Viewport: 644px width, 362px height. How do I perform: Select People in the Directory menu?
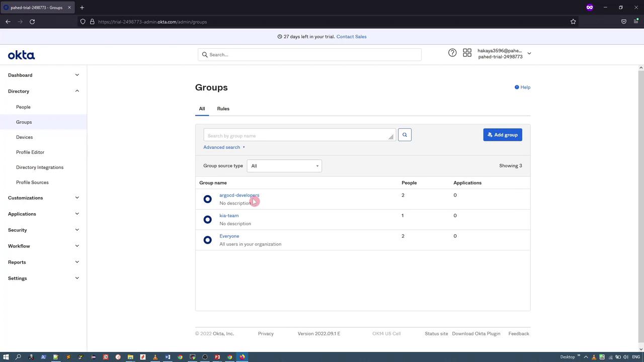point(23,107)
